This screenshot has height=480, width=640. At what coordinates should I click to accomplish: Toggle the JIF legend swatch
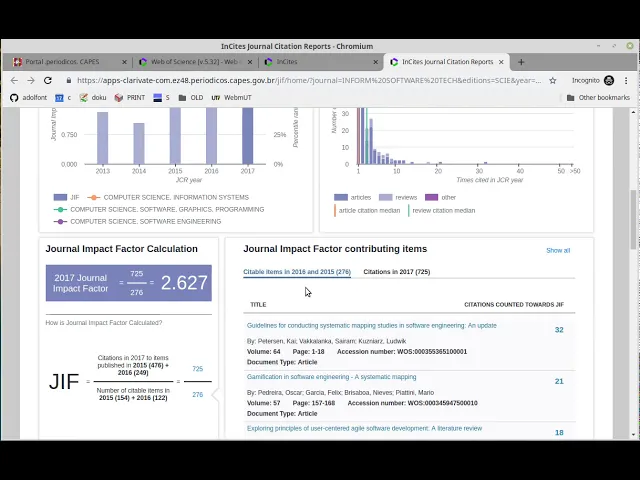tap(60, 198)
